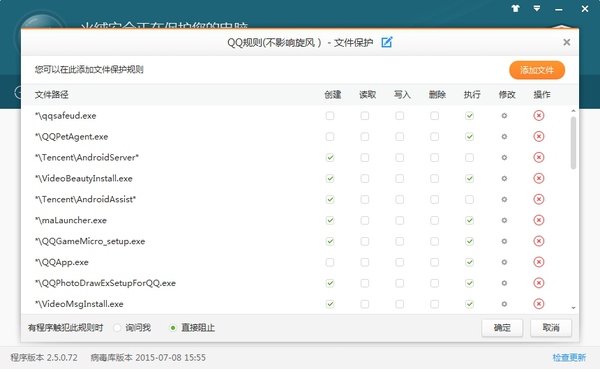This screenshot has height=369, width=600.
Task: Open modify gear for *\QQGameMicro_setup.exe
Action: (x=504, y=241)
